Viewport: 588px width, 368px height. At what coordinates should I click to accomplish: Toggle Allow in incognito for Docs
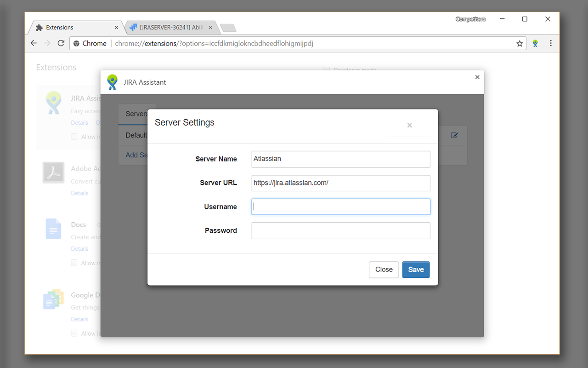tap(74, 263)
